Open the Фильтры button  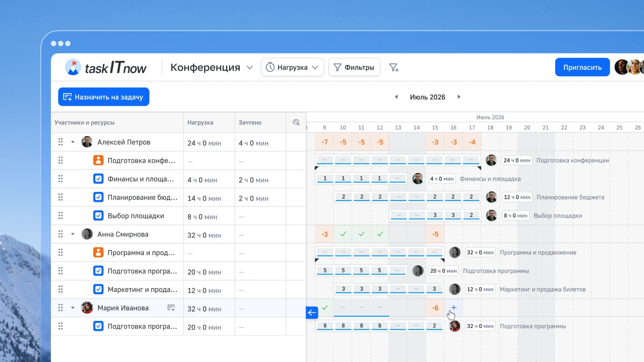(x=354, y=67)
